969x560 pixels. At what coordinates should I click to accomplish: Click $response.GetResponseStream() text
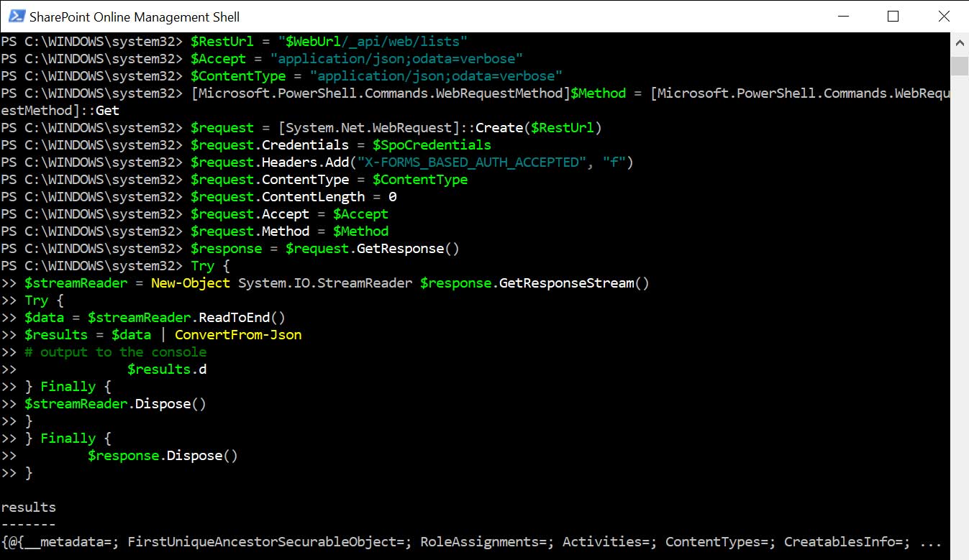535,283
